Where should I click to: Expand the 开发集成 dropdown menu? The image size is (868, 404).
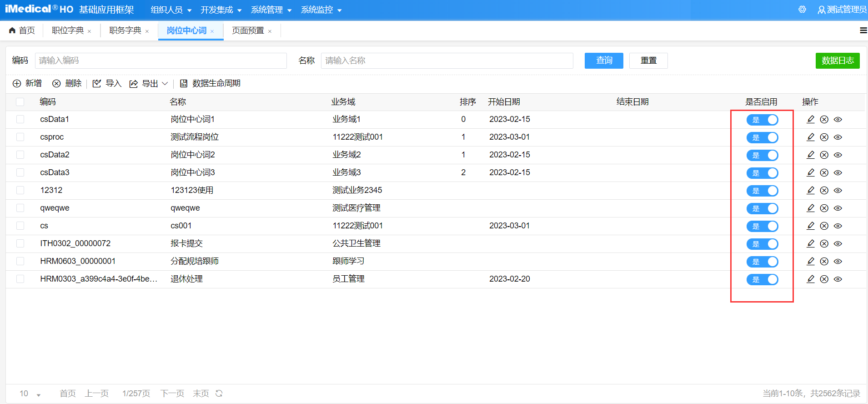pyautogui.click(x=221, y=10)
